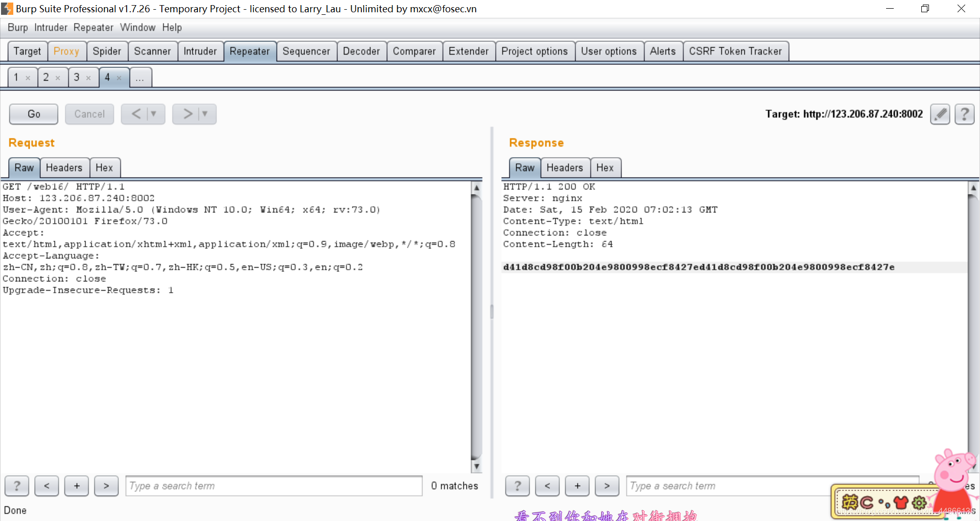Open the User options tab
This screenshot has width=980, height=521.
(x=609, y=51)
